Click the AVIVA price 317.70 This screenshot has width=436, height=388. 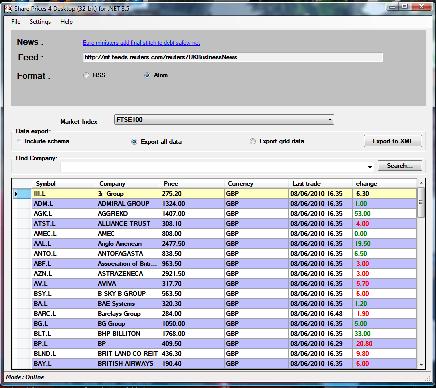point(192,284)
